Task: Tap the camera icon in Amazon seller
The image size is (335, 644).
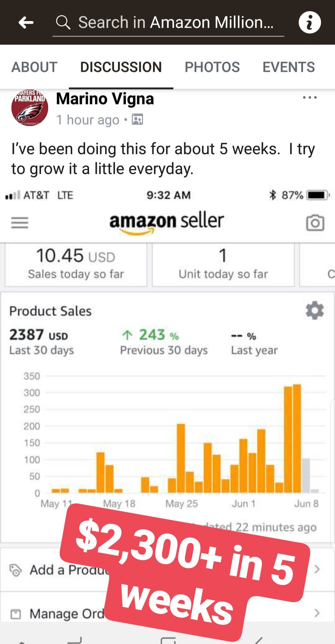Action: (315, 222)
